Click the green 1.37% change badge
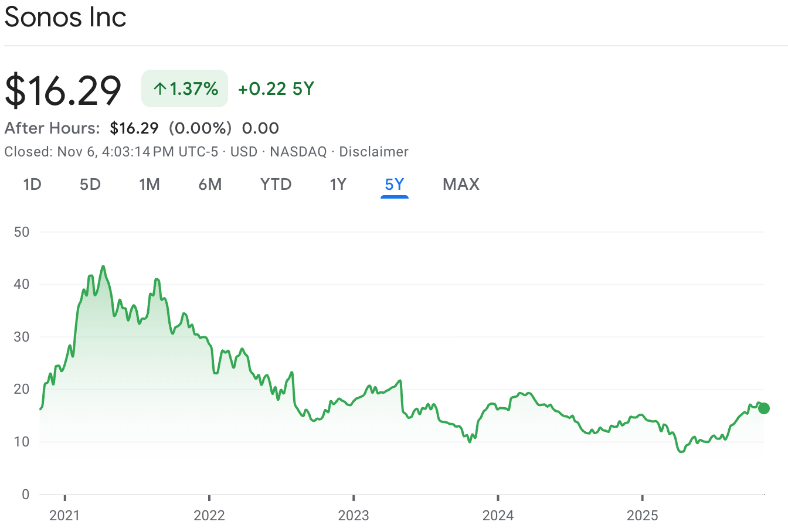The height and width of the screenshot is (532, 788). coord(185,88)
